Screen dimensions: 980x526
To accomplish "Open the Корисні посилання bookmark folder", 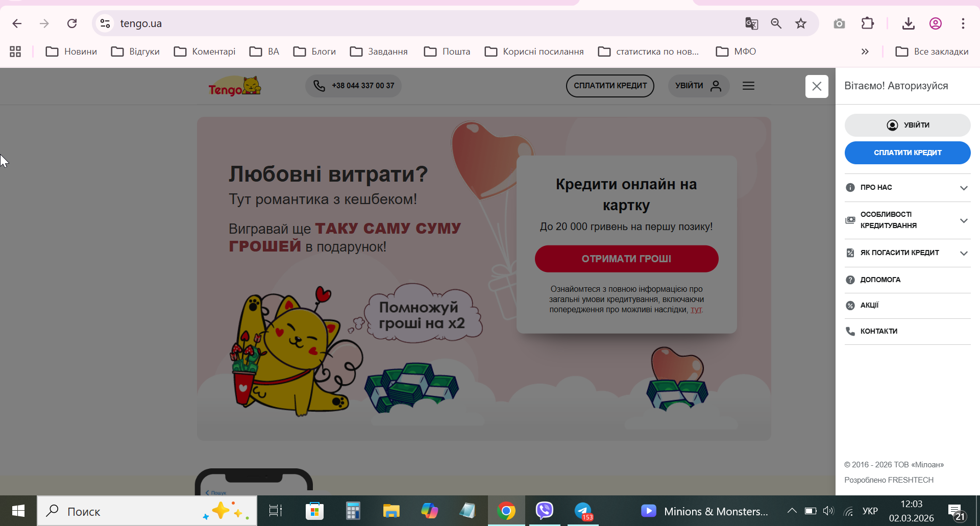I will point(534,52).
